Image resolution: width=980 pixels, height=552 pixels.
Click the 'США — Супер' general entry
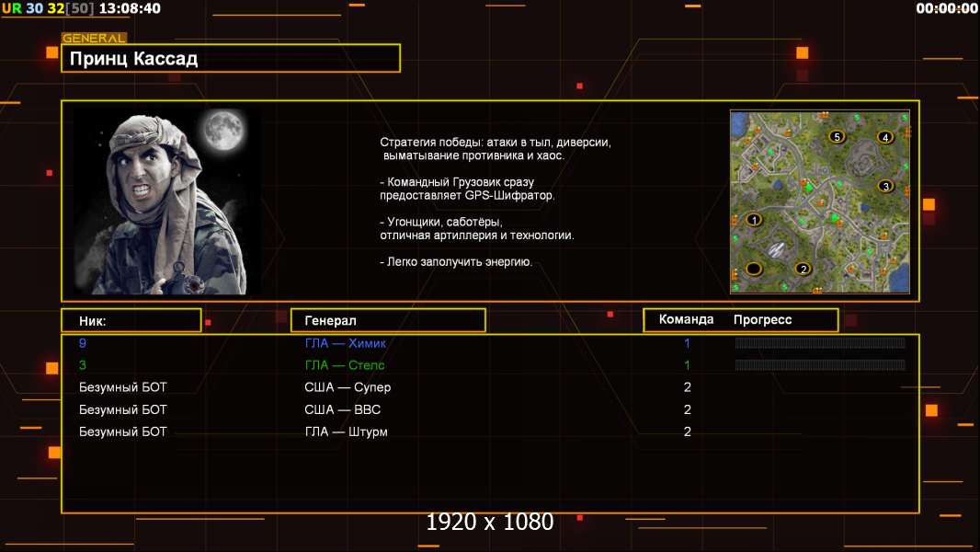(348, 387)
